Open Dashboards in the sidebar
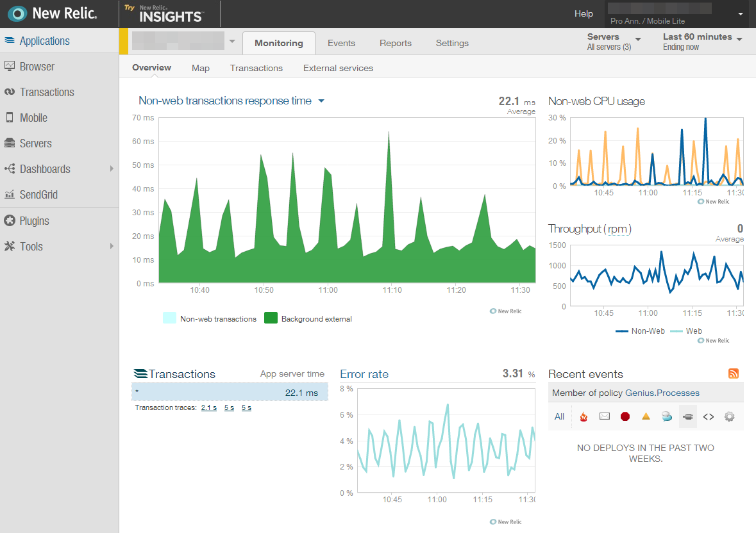 [x=59, y=169]
